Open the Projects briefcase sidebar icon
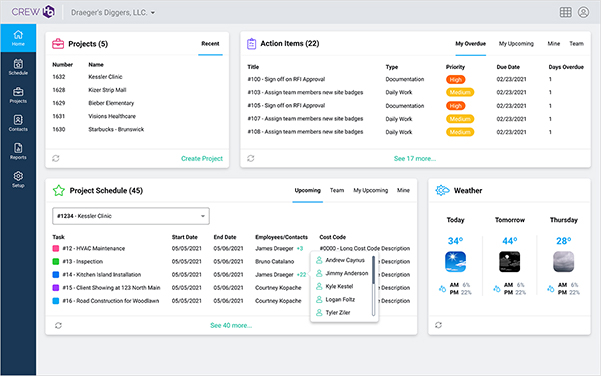 pos(18,95)
